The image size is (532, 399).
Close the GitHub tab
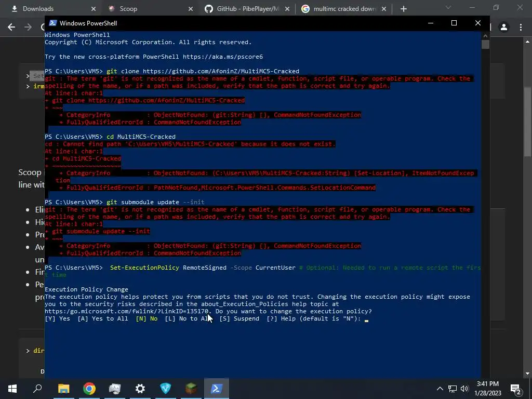pyautogui.click(x=287, y=9)
